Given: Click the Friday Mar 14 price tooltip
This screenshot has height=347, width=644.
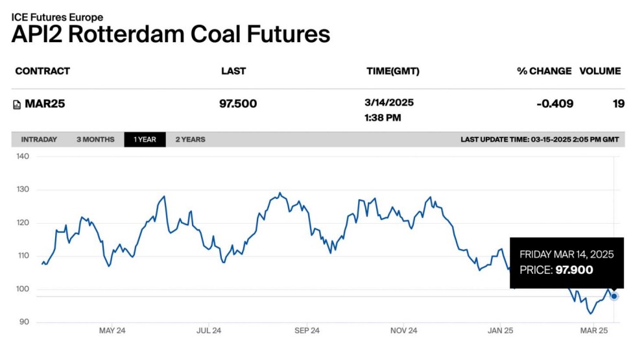Looking at the screenshot, I should 566,262.
